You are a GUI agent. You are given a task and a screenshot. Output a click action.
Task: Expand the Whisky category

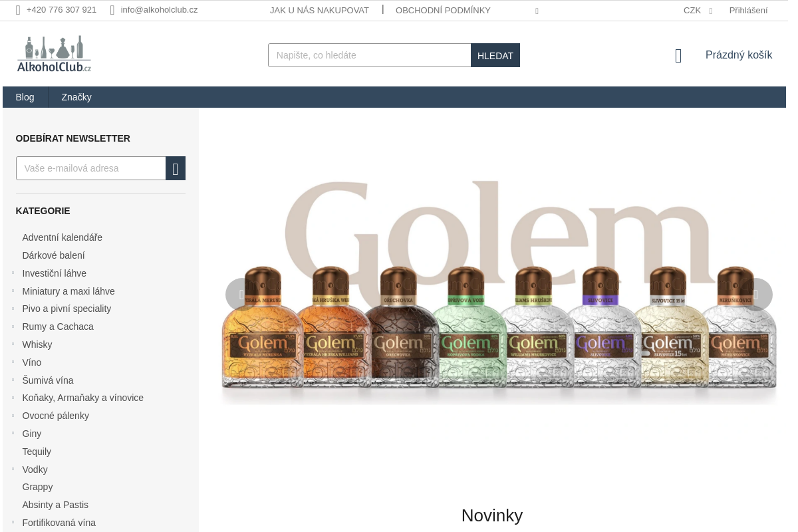pyautogui.click(x=13, y=344)
